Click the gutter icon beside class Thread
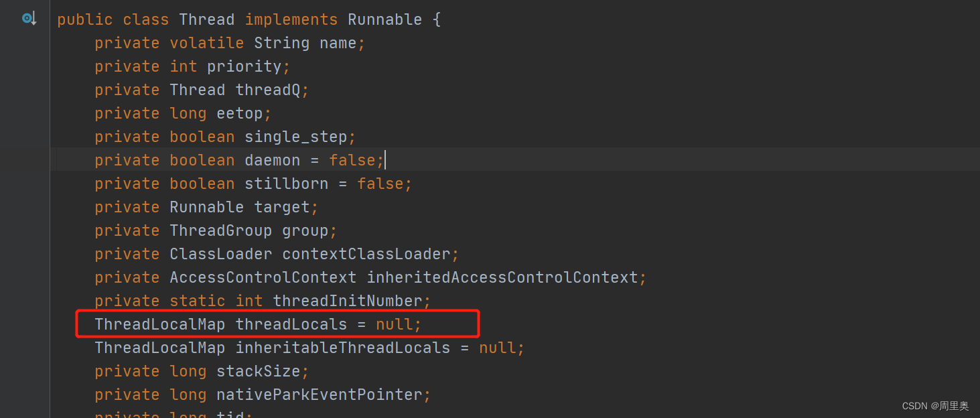 coord(29,19)
